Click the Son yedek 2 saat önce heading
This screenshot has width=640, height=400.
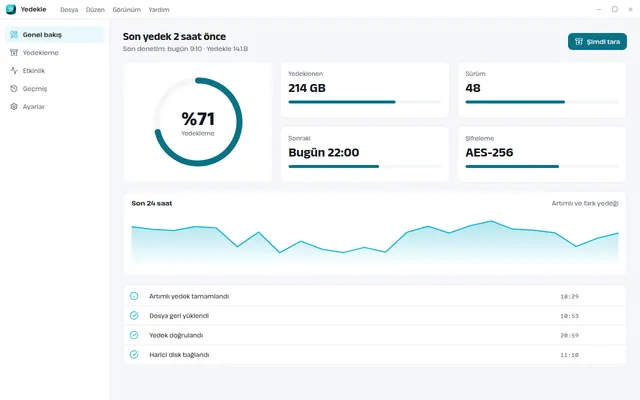(174, 36)
